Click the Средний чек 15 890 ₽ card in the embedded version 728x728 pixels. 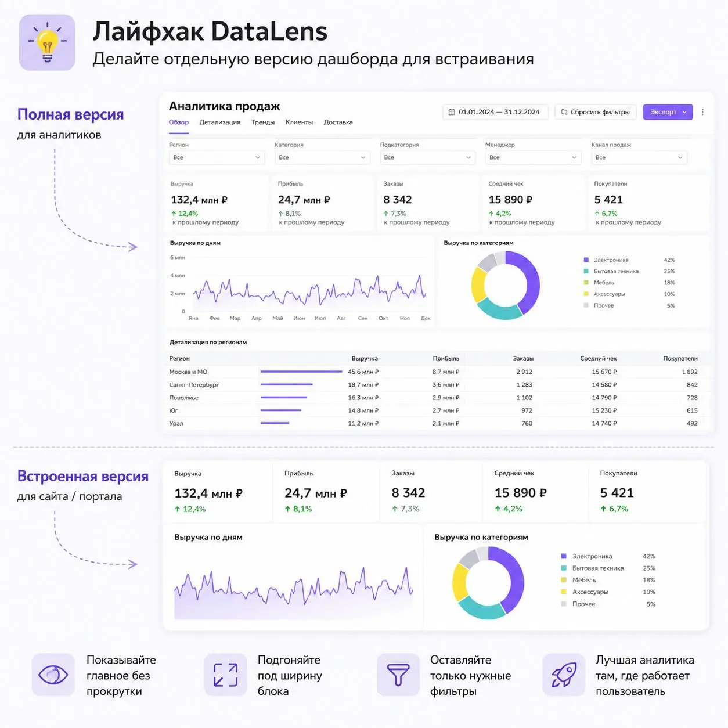click(535, 492)
